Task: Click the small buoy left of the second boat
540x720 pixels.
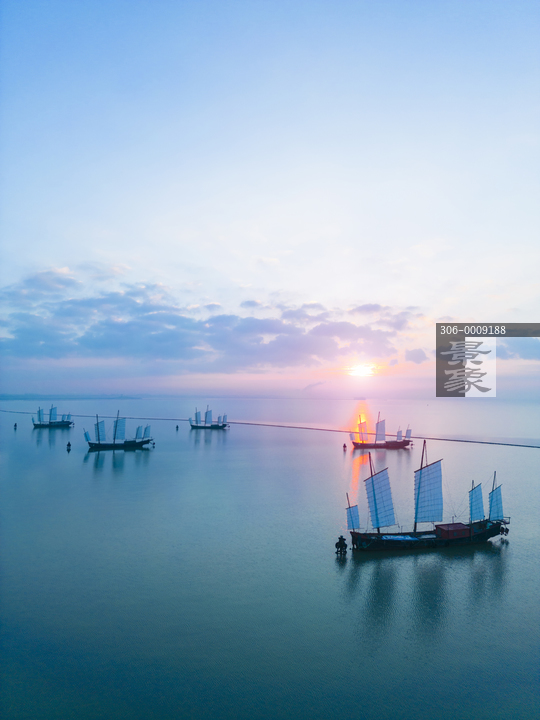Action: [x=69, y=446]
